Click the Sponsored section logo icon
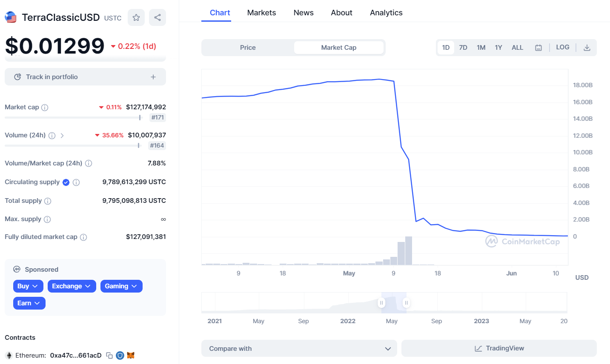Viewport: 610px width, 364px height. (x=17, y=270)
